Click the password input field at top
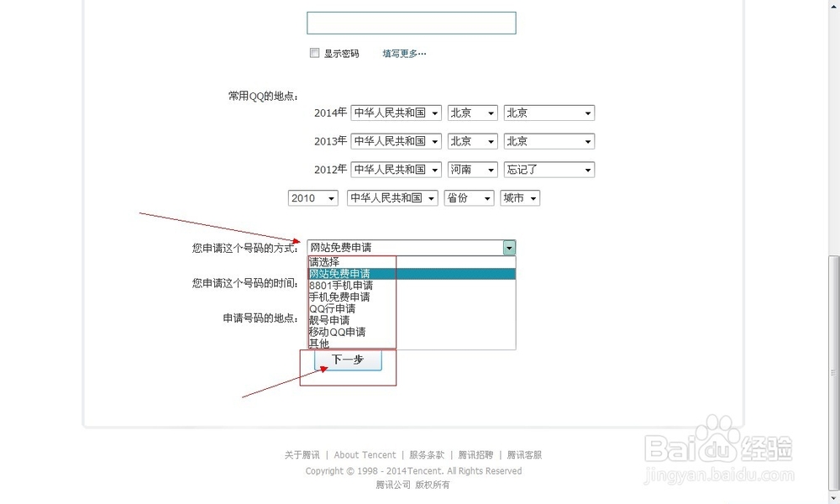Viewport: 840px width, 504px height. [x=411, y=23]
